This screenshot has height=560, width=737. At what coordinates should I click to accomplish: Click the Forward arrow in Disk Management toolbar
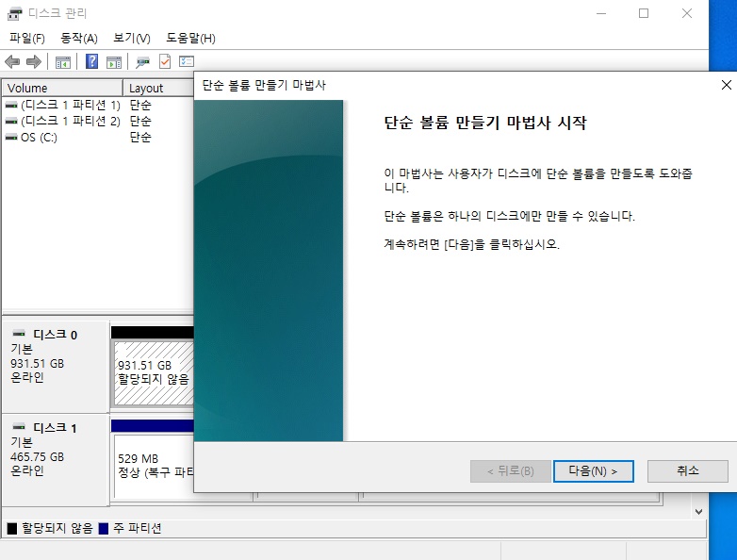click(33, 61)
